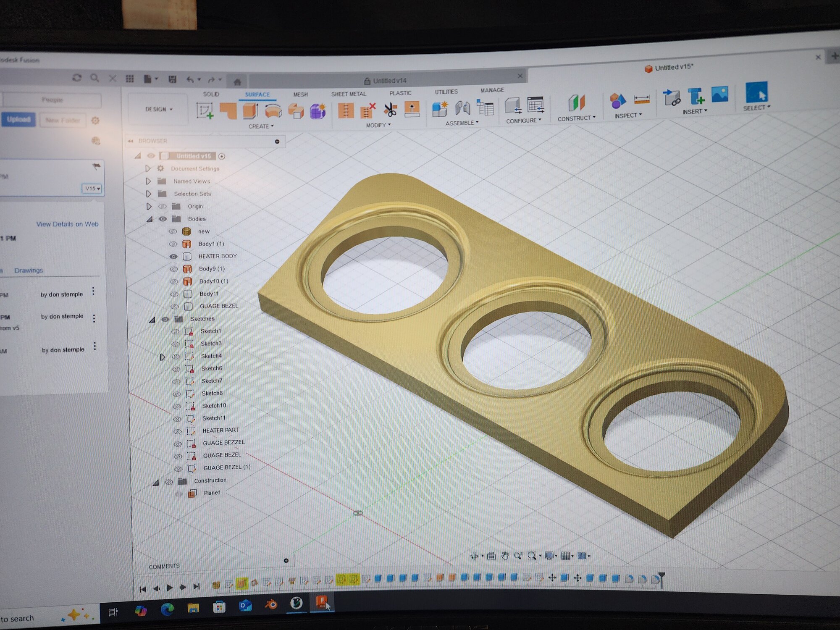The width and height of the screenshot is (840, 630).
Task: Click the Undo arrow
Action: [191, 79]
